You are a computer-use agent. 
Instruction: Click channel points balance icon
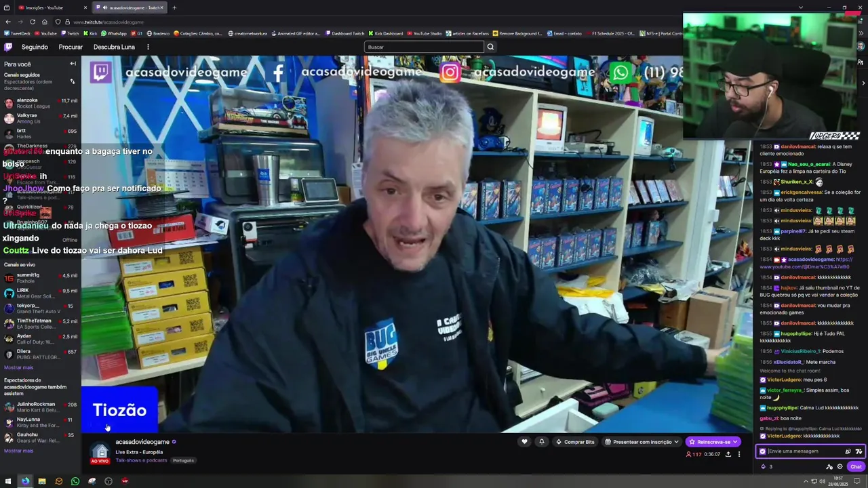pyautogui.click(x=766, y=466)
